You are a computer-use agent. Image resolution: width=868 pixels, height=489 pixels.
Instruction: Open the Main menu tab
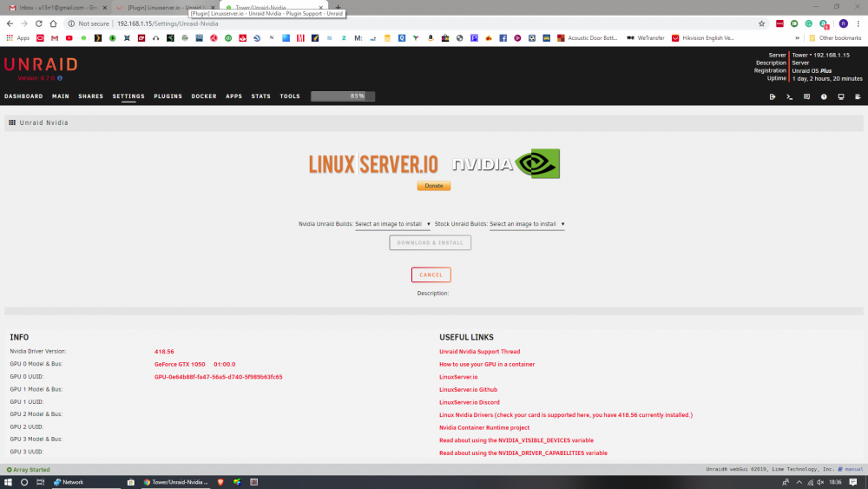(61, 96)
